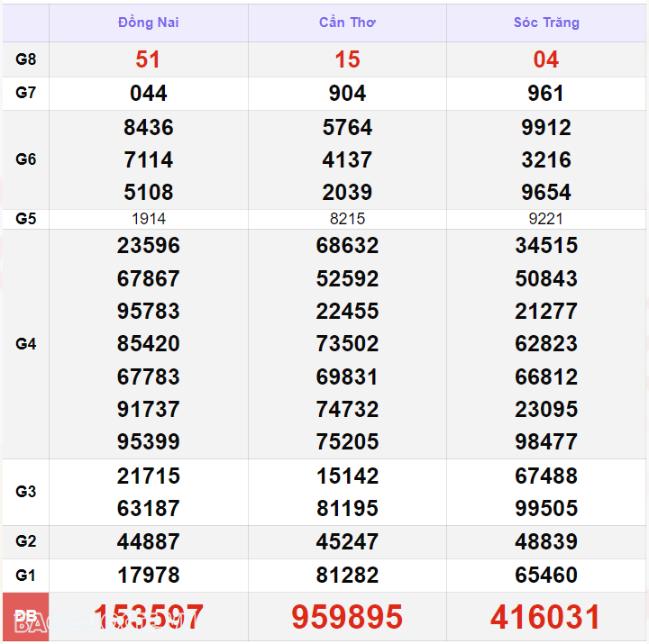Select the red G8 number 51
The image size is (649, 644).
(x=148, y=59)
